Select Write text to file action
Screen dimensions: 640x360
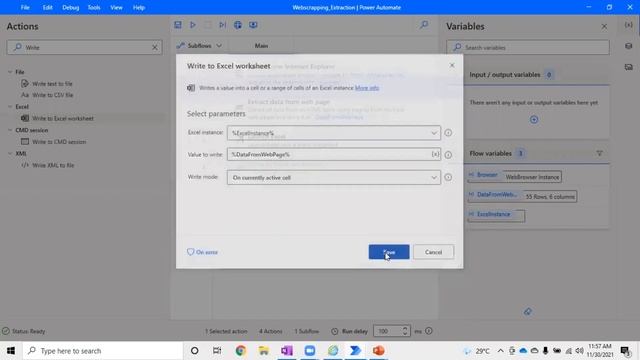pos(52,84)
